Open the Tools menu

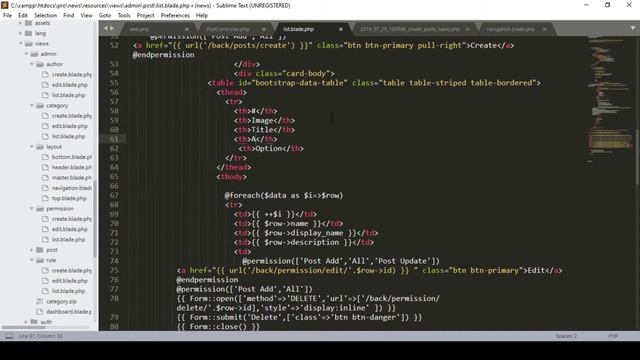(124, 16)
